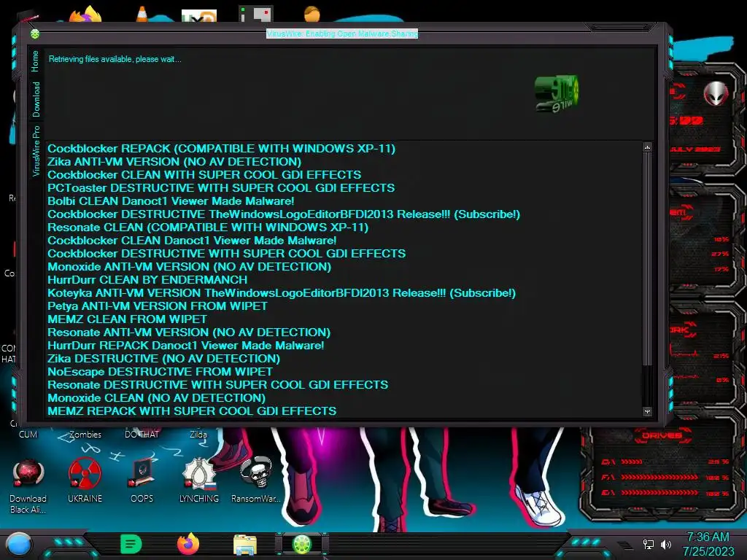Select 'HurrDurr REPACK Danoct1 Viewer Made Malware!' row

coord(186,345)
